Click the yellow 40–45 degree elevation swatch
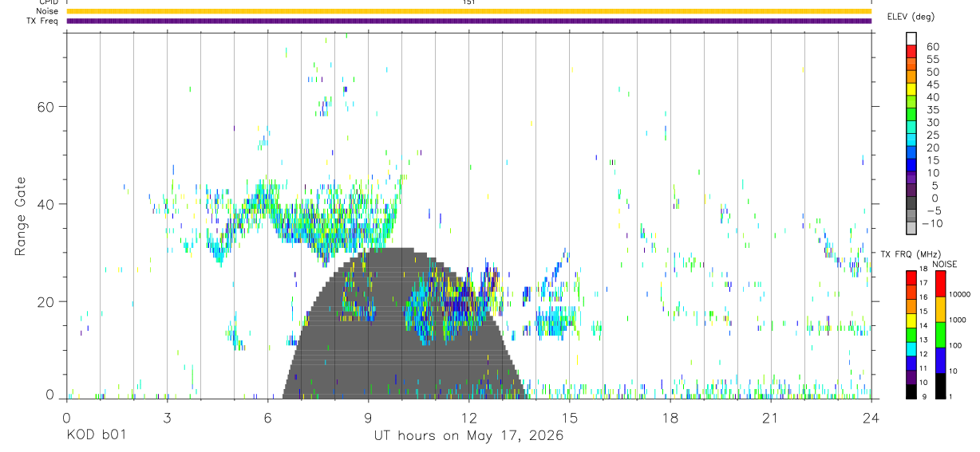The image size is (980, 452). tap(911, 90)
